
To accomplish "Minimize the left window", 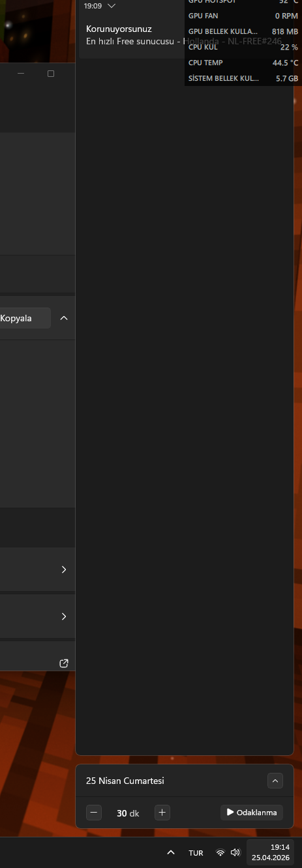I will point(21,74).
